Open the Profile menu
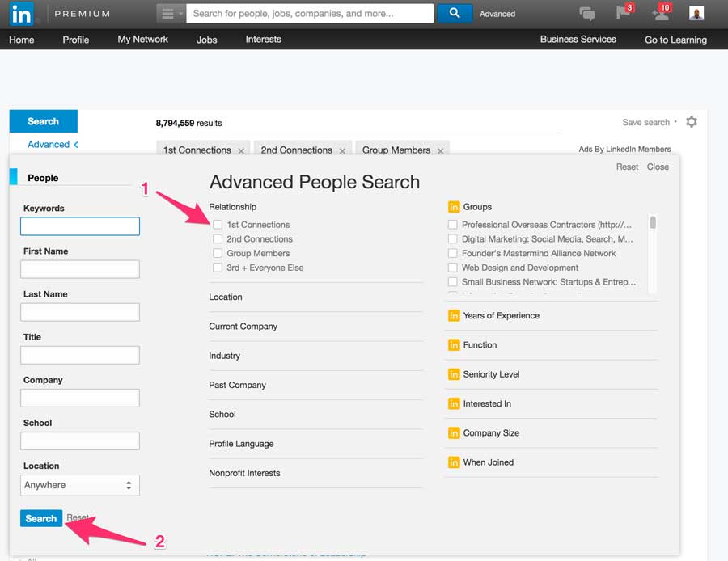The width and height of the screenshot is (728, 561). pos(76,40)
